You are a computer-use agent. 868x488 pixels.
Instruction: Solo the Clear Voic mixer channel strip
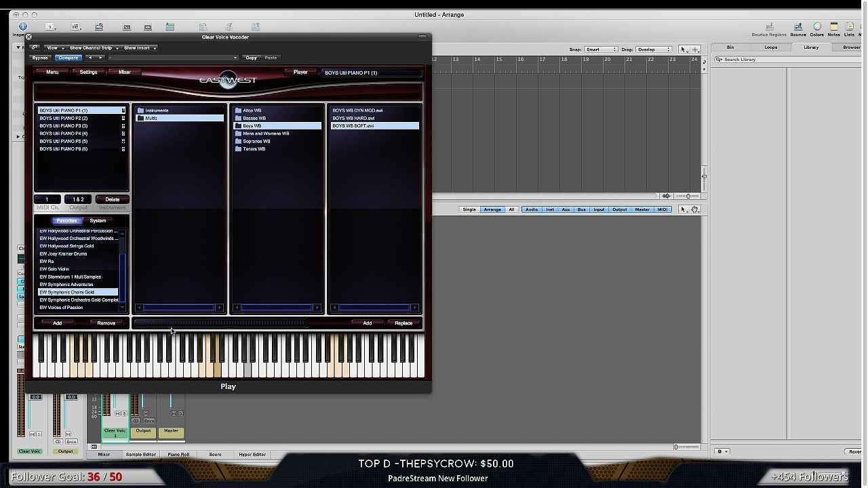tap(123, 413)
